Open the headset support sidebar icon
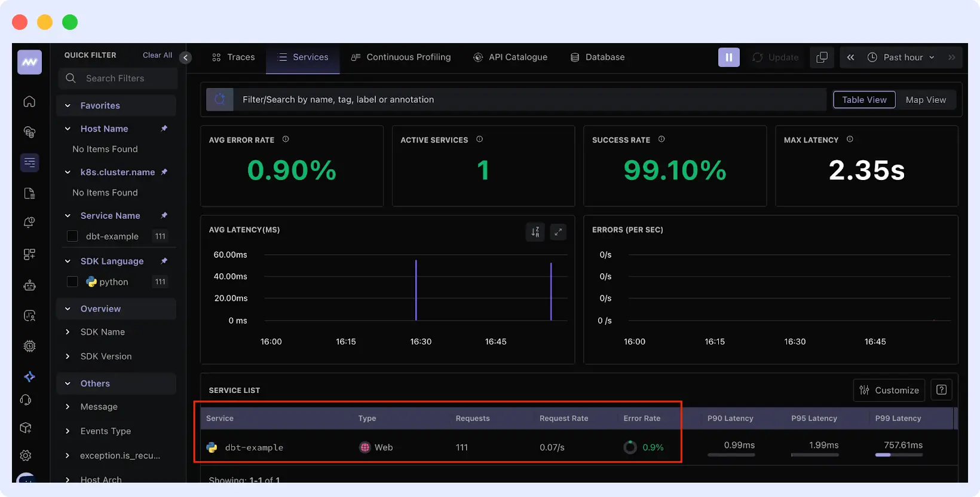The height and width of the screenshot is (497, 980). click(26, 400)
